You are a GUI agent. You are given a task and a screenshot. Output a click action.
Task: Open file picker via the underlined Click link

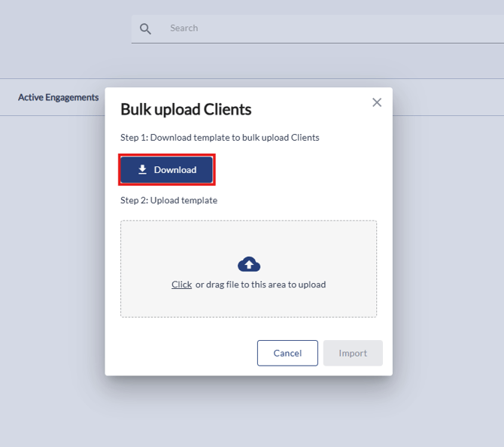tap(181, 284)
